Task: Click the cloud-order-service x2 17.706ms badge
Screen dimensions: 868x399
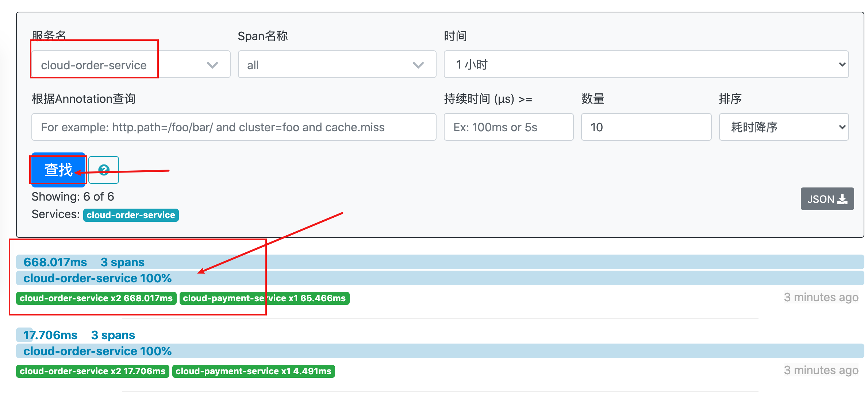Action: point(92,371)
